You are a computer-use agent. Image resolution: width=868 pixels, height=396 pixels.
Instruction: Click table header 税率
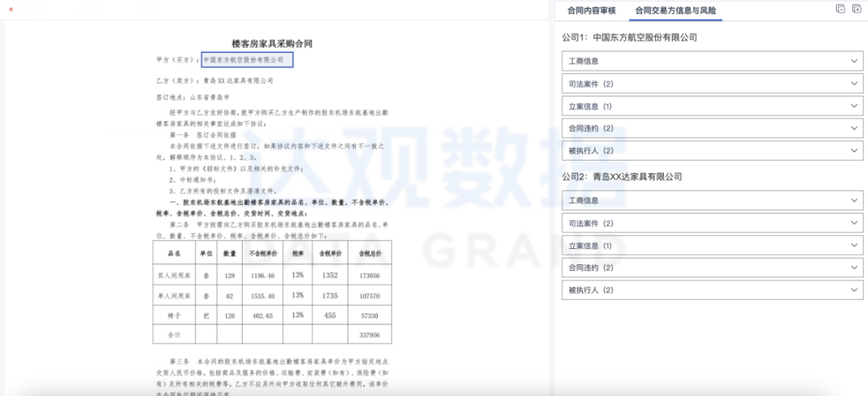point(298,253)
